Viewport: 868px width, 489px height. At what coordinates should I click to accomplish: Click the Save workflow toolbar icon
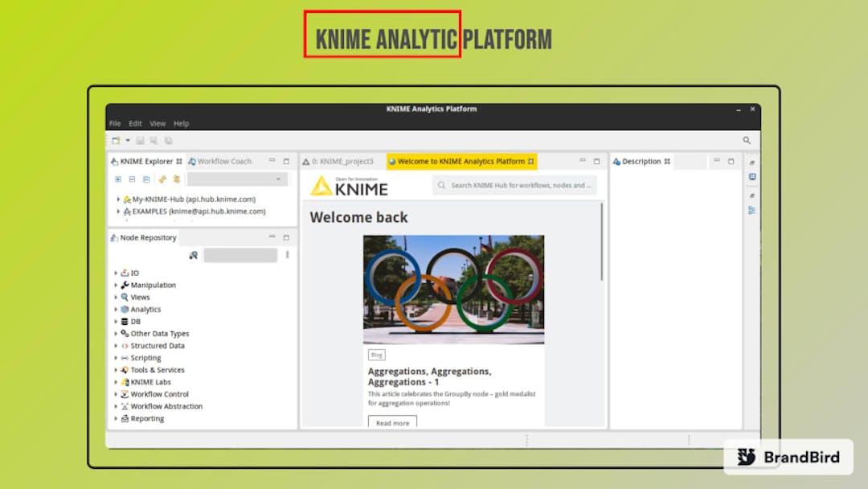[139, 141]
